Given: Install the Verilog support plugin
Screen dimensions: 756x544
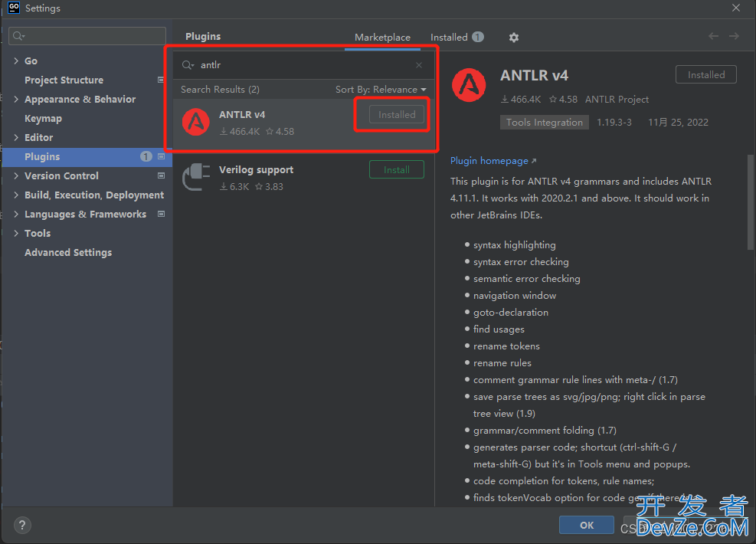Looking at the screenshot, I should [397, 170].
